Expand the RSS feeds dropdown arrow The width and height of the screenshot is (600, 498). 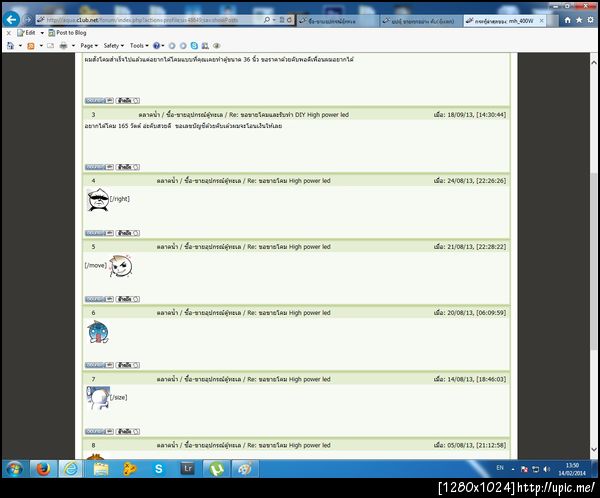click(x=41, y=46)
